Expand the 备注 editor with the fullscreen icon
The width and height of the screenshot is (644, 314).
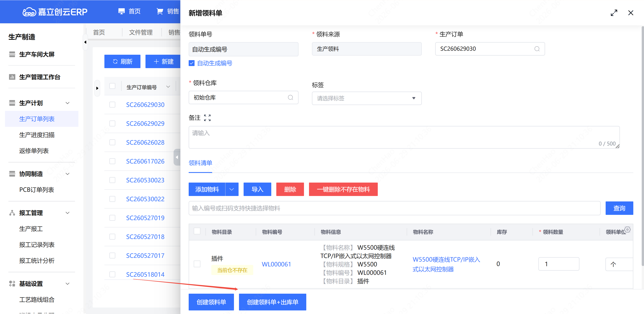[x=207, y=118]
